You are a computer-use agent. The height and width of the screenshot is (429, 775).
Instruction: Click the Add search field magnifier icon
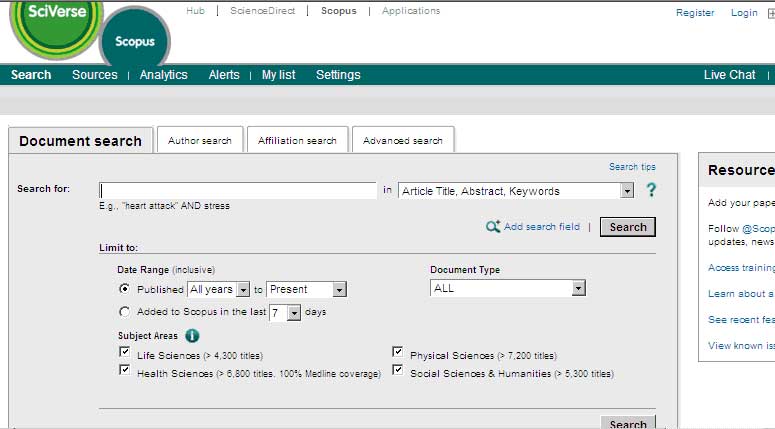point(492,227)
